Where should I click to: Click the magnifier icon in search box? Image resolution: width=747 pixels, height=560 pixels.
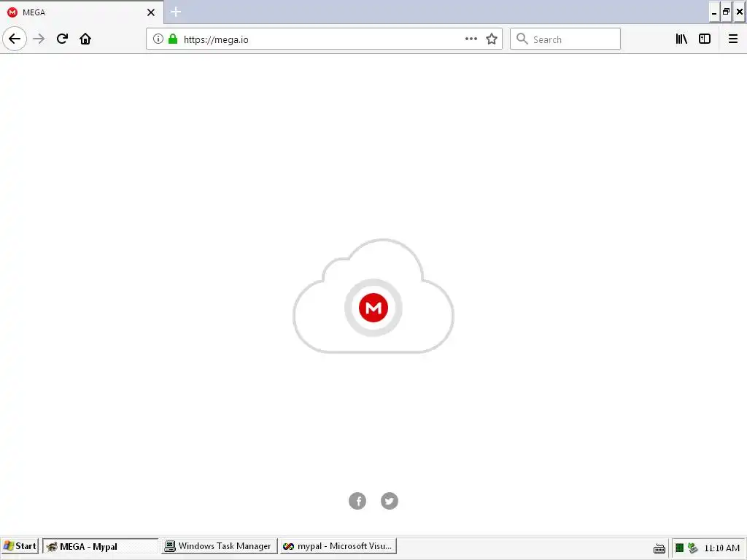tap(522, 39)
